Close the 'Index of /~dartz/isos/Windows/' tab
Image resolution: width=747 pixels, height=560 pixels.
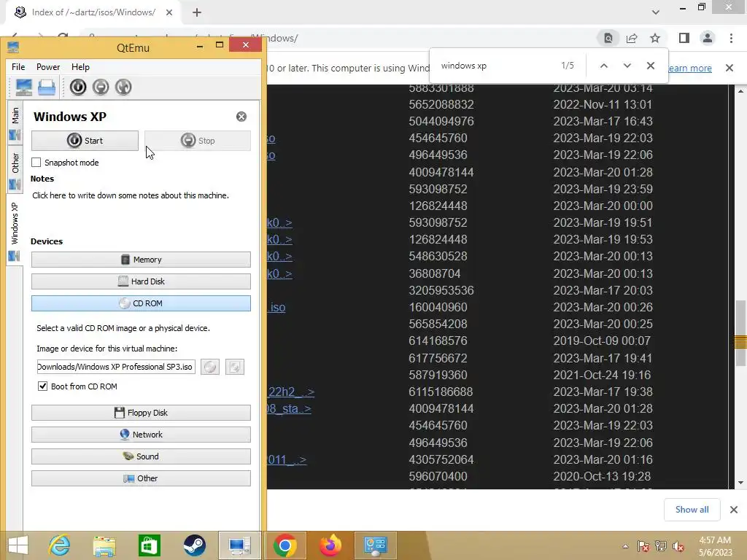(x=169, y=13)
